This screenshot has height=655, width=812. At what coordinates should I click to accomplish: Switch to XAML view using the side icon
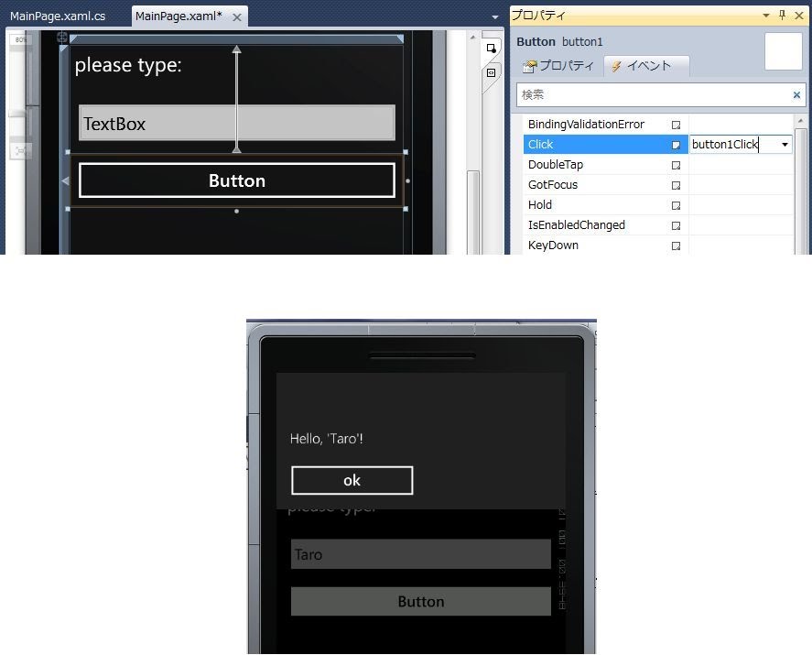pyautogui.click(x=492, y=71)
